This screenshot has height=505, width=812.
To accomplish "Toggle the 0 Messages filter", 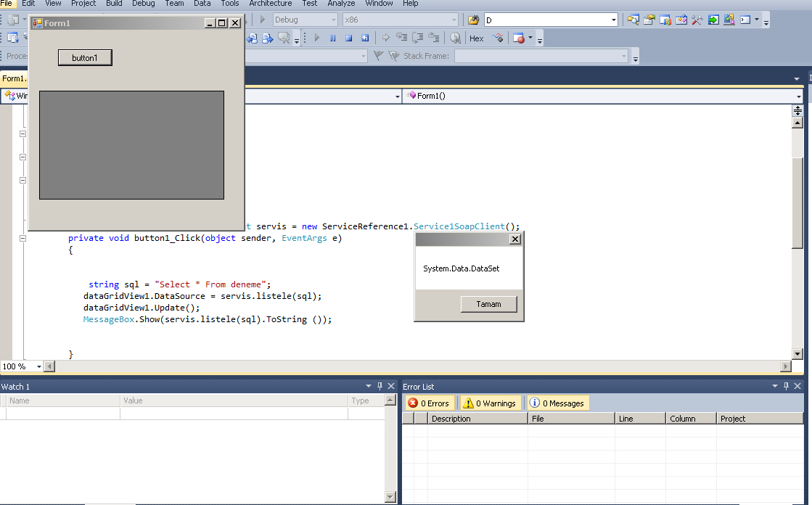I will (557, 403).
